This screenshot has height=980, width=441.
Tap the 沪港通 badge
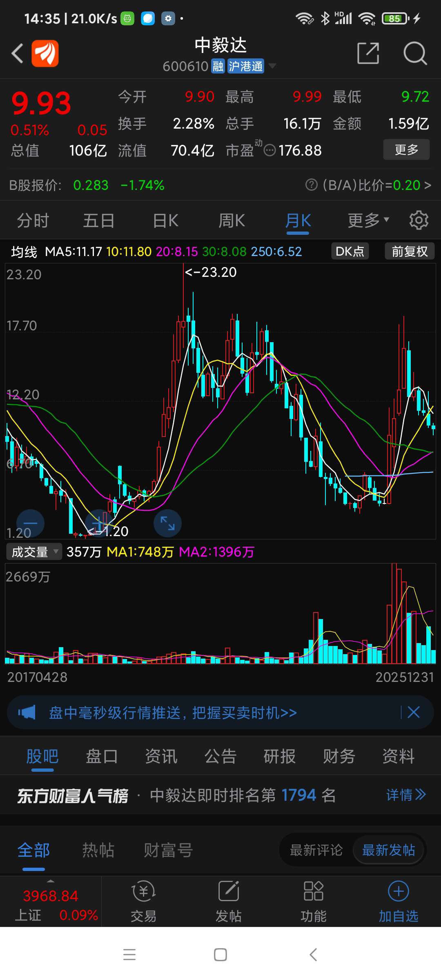[x=245, y=66]
